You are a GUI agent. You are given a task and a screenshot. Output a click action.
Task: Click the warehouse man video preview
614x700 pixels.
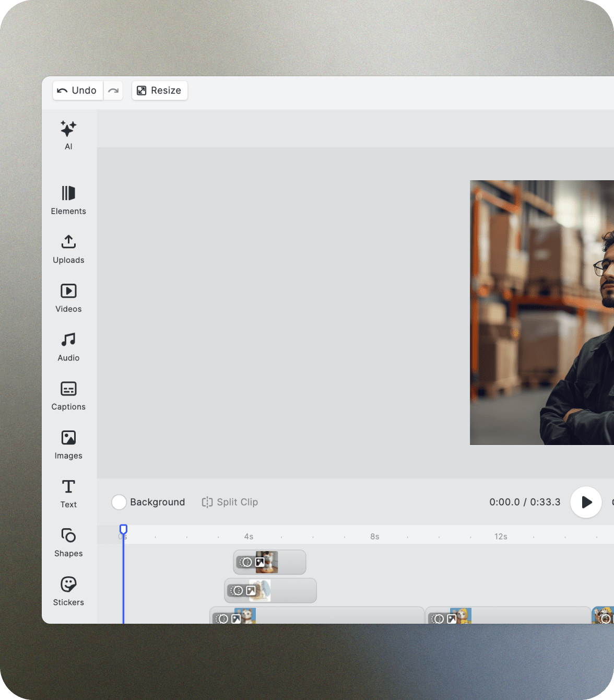(541, 312)
